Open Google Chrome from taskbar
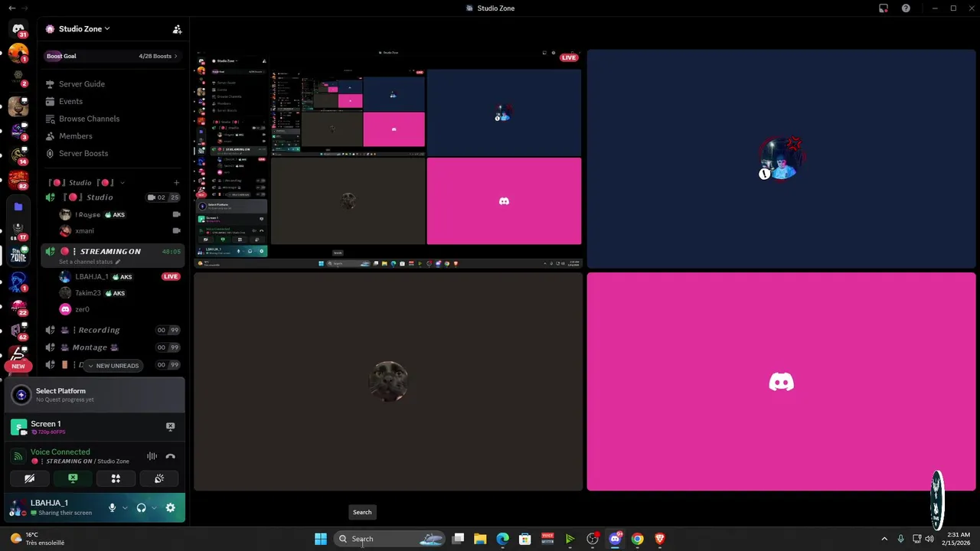Screen dimensions: 980x551 [637, 539]
